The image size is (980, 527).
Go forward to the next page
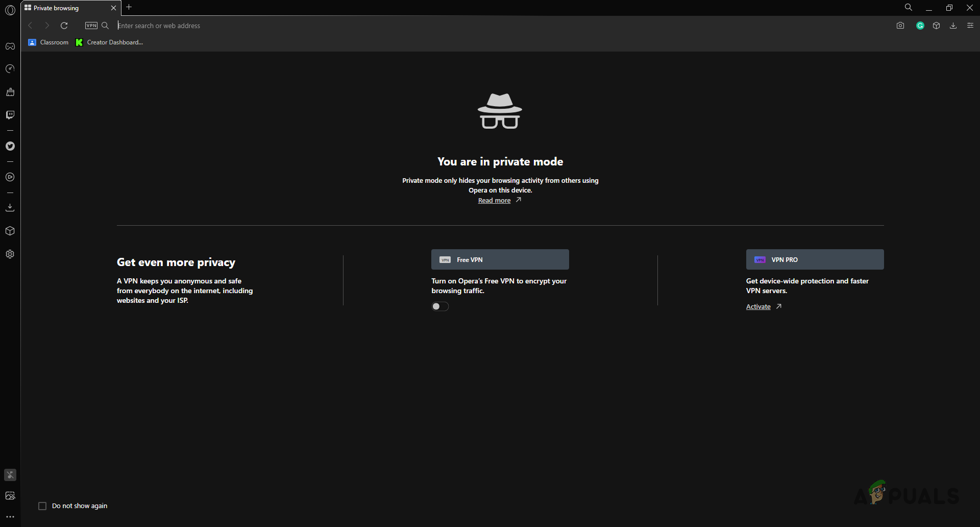(x=47, y=26)
